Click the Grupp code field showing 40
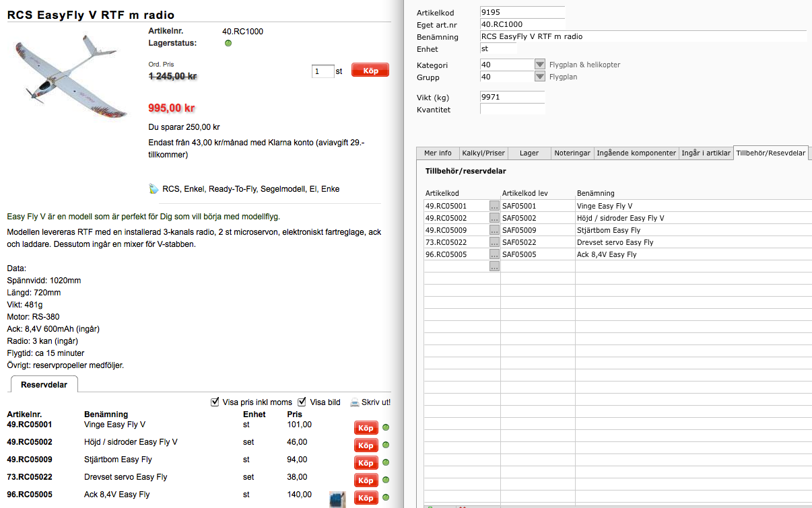812x508 pixels. [507, 77]
